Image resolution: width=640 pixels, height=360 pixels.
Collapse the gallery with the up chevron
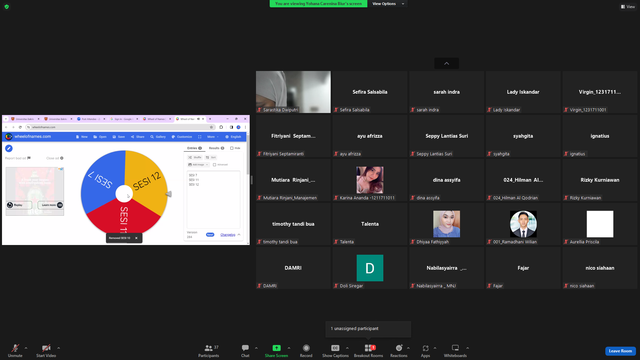(447, 63)
